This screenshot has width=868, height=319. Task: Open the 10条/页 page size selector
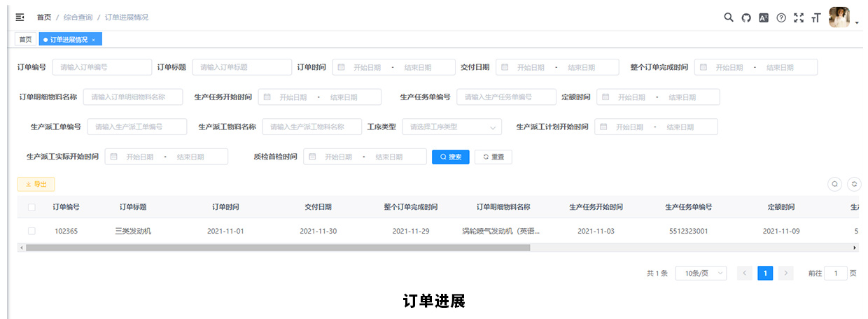pyautogui.click(x=701, y=274)
